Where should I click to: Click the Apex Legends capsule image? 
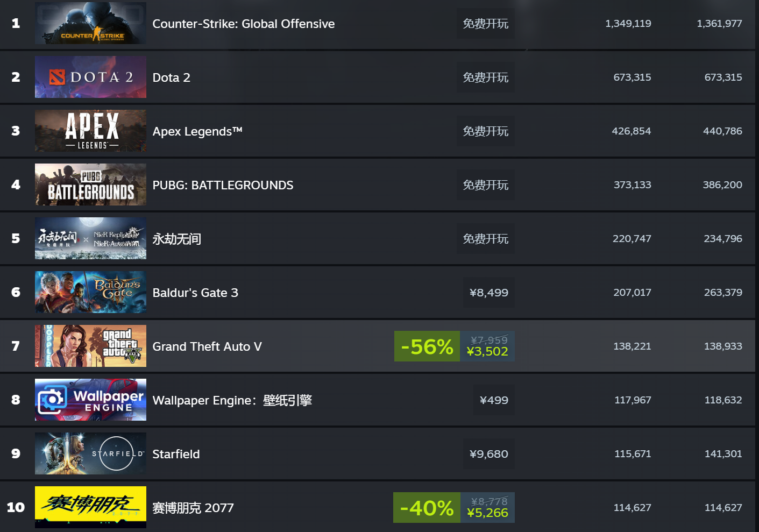[x=90, y=131]
